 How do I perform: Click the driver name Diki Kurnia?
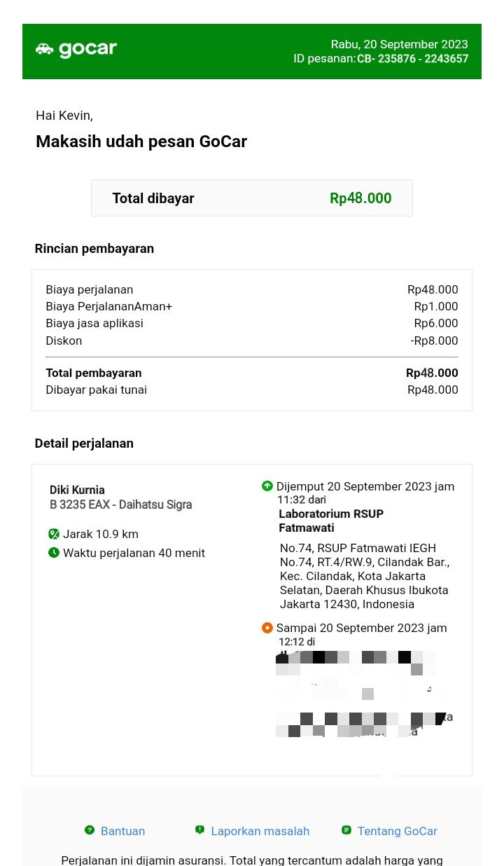(x=77, y=490)
